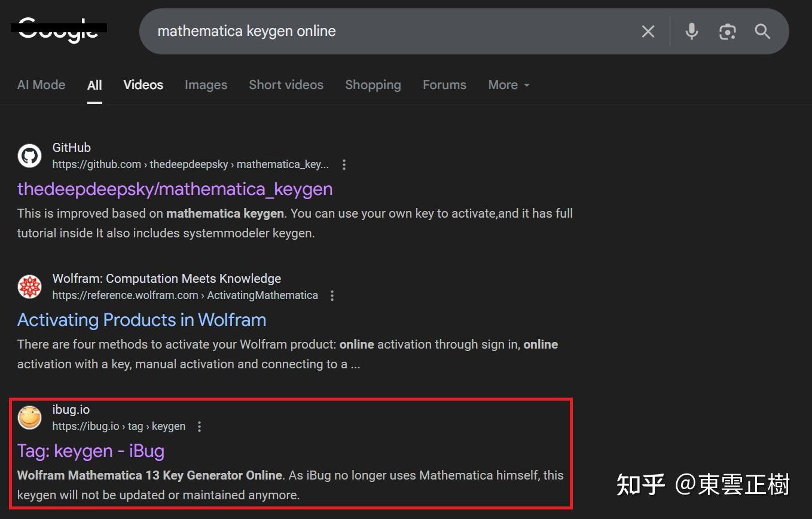
Task: Open three-dot options for Wolfram result
Action: point(332,295)
